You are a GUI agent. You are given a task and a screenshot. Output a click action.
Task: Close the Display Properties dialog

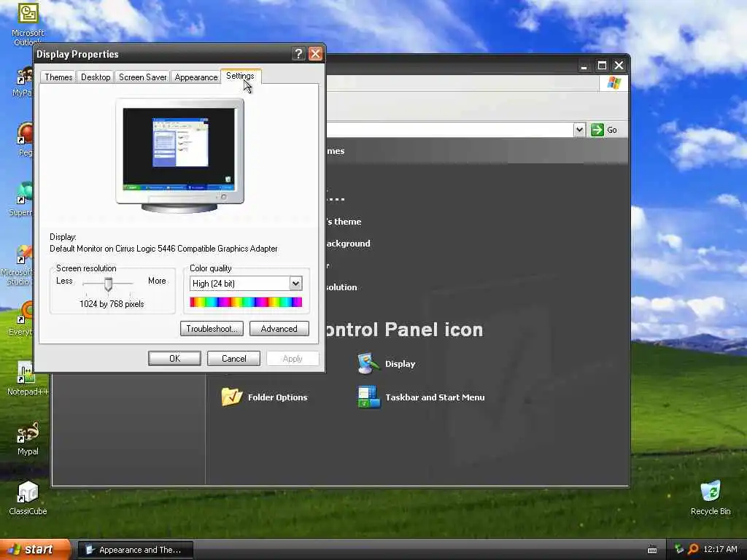pyautogui.click(x=315, y=54)
